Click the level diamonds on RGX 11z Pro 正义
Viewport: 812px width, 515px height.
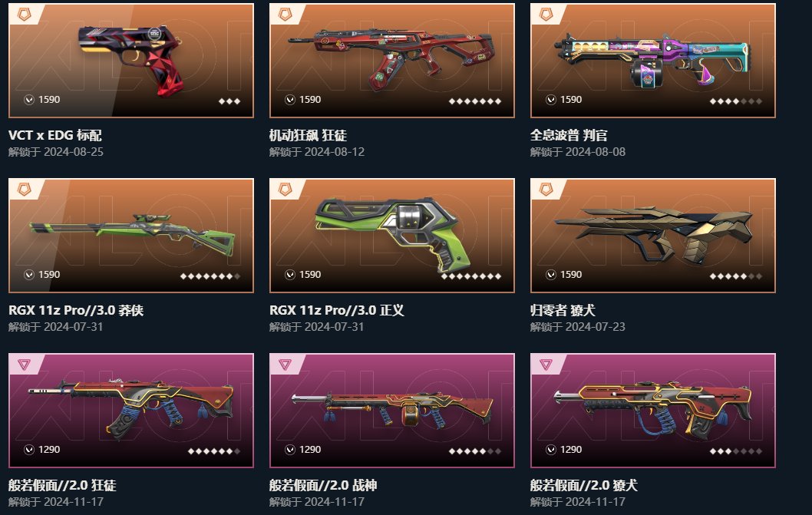click(x=471, y=276)
